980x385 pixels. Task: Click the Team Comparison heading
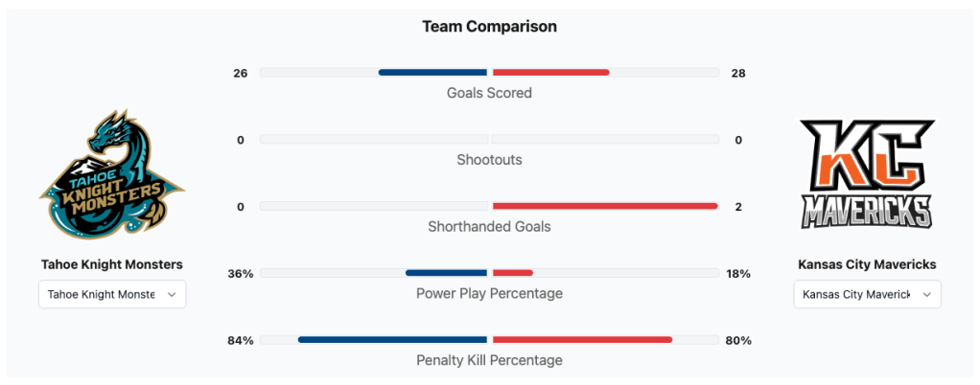coord(489,27)
